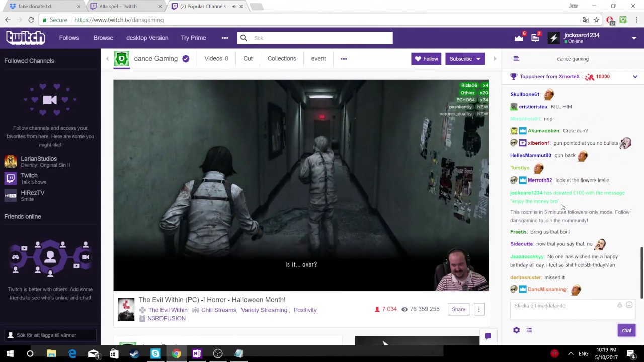The width and height of the screenshot is (644, 362).
Task: Switch to fake donate.txt browser tab
Action: pyautogui.click(x=45, y=7)
